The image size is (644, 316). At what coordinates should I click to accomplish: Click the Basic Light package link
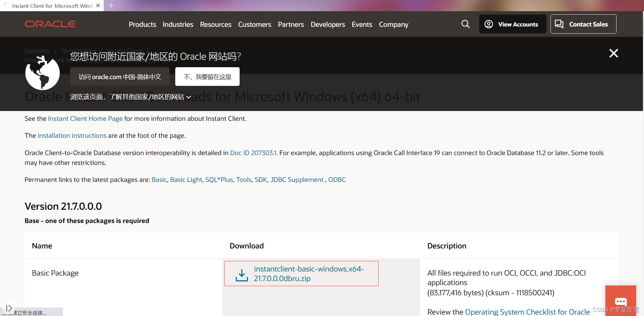[x=186, y=180]
